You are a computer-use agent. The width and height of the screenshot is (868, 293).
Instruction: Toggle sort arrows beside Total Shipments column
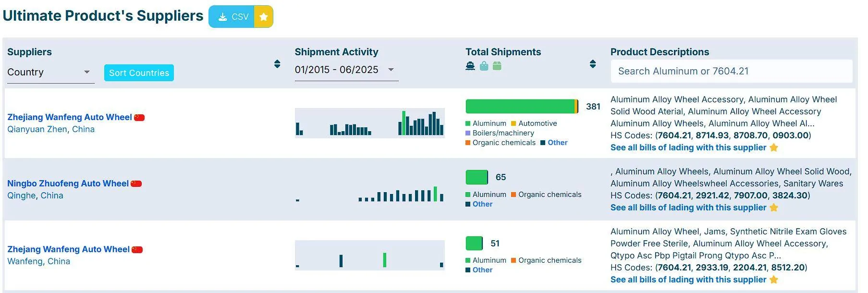coord(593,64)
